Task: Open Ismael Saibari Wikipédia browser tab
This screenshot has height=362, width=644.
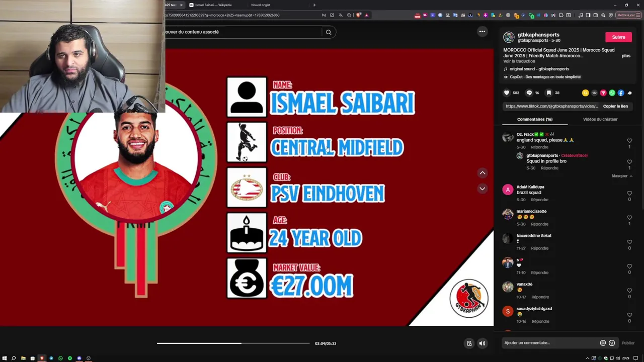Action: click(213, 5)
